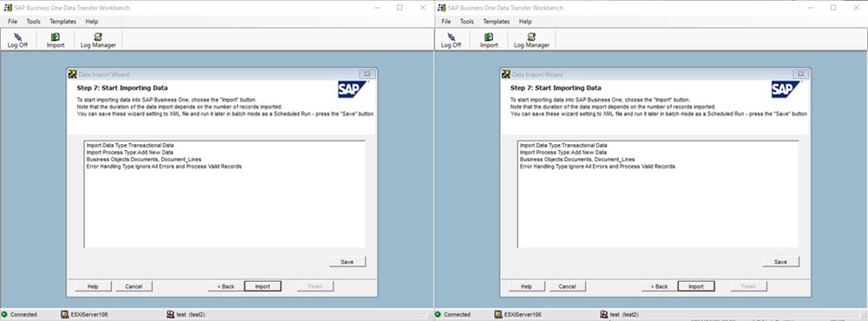This screenshot has width=868, height=321.
Task: Open Log Manager in left window toolbar
Action: pos(98,36)
